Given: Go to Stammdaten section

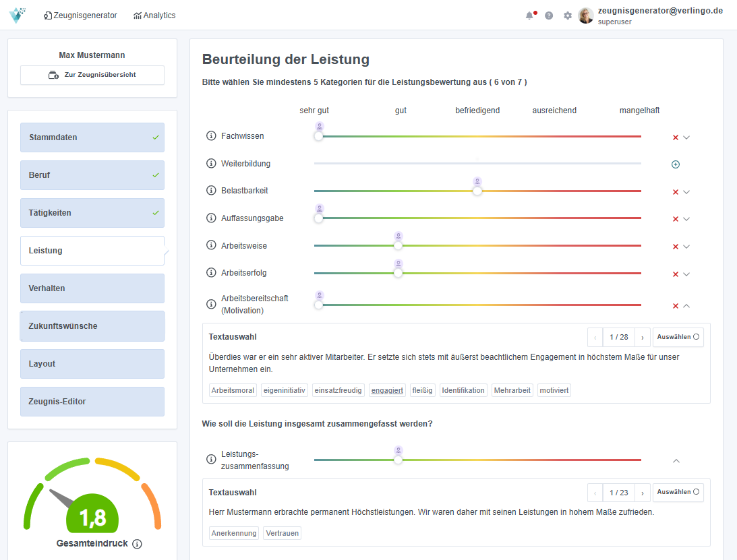Looking at the screenshot, I should (x=92, y=137).
